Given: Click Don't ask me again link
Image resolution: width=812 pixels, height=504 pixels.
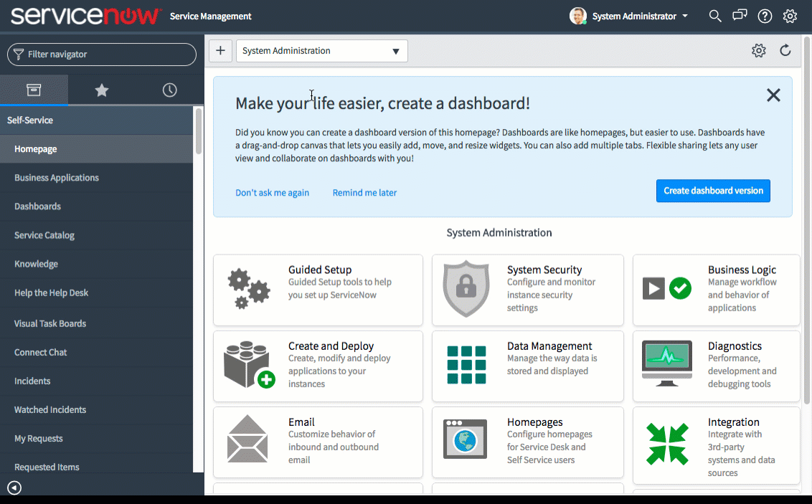Looking at the screenshot, I should click(x=273, y=192).
